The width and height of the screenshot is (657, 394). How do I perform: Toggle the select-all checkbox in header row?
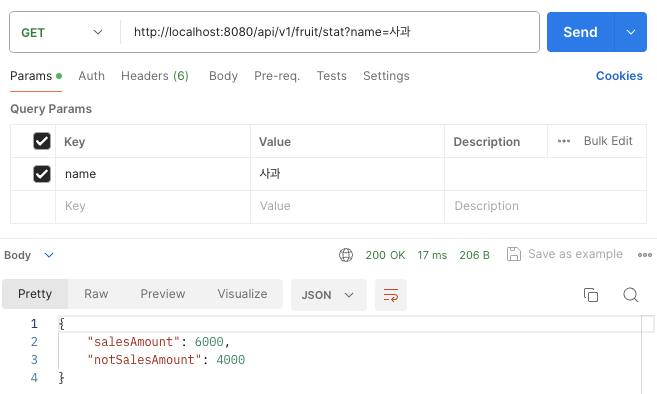pos(42,141)
